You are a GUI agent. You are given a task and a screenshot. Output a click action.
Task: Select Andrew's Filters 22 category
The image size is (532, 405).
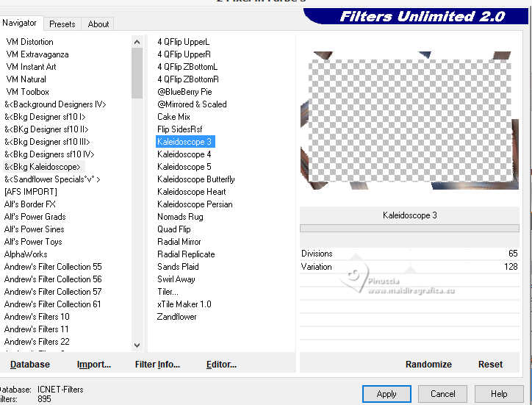click(37, 342)
